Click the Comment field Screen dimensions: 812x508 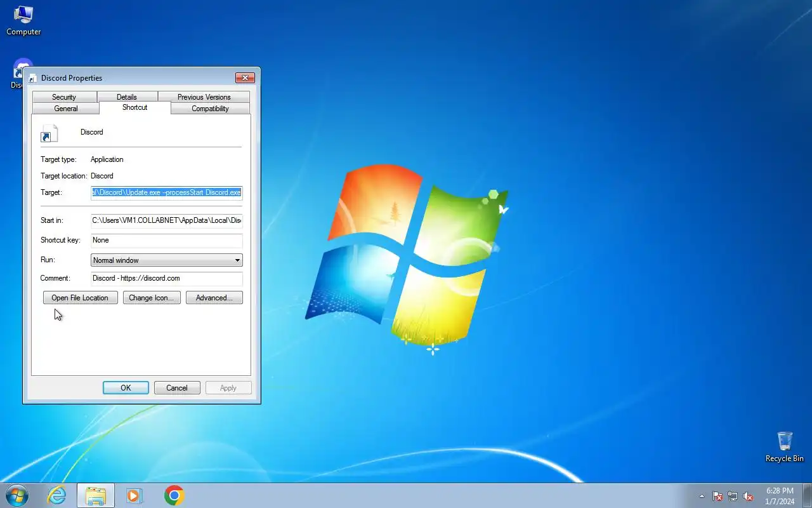[x=167, y=278]
